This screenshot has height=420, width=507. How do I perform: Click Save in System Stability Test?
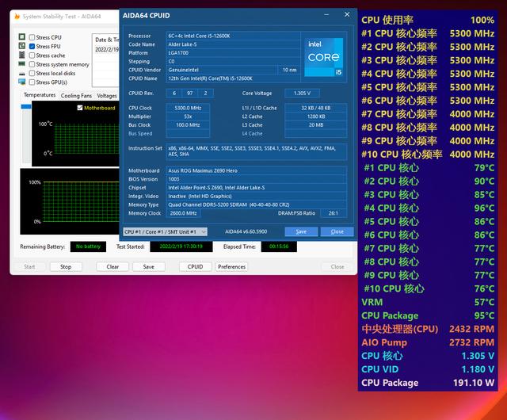[x=149, y=266]
